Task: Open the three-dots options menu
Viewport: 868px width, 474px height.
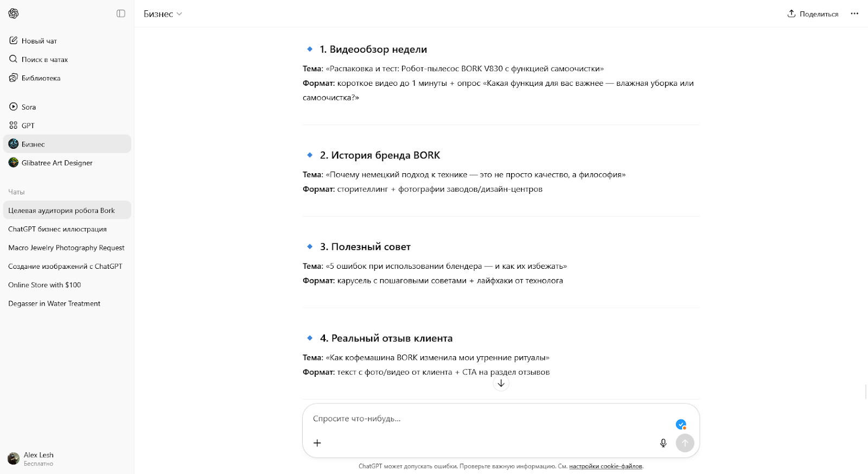Action: tap(854, 14)
